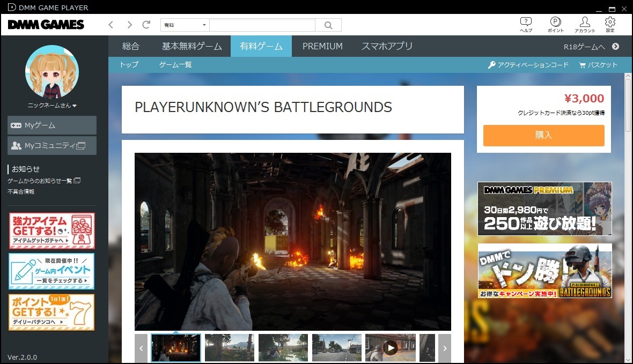The width and height of the screenshot is (633, 364).
Task: Click the magnifying glass search icon
Action: tap(328, 25)
